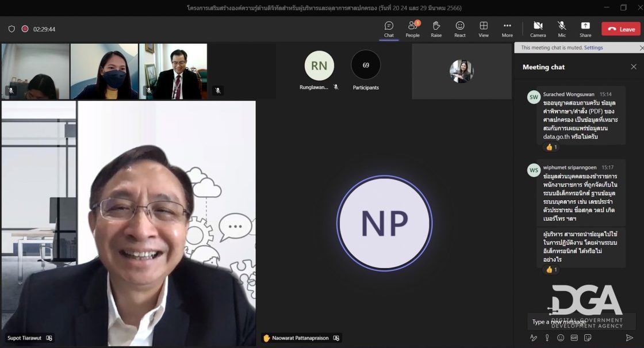Dismiss the chat muted notification

[x=641, y=48]
